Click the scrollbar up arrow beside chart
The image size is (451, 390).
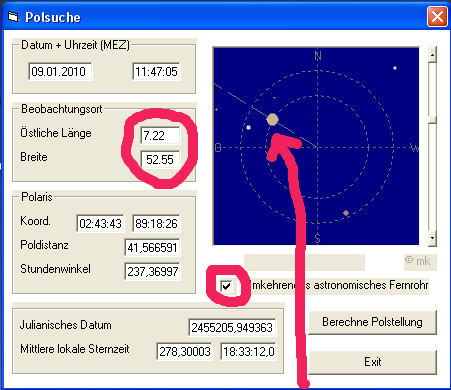[x=432, y=54]
